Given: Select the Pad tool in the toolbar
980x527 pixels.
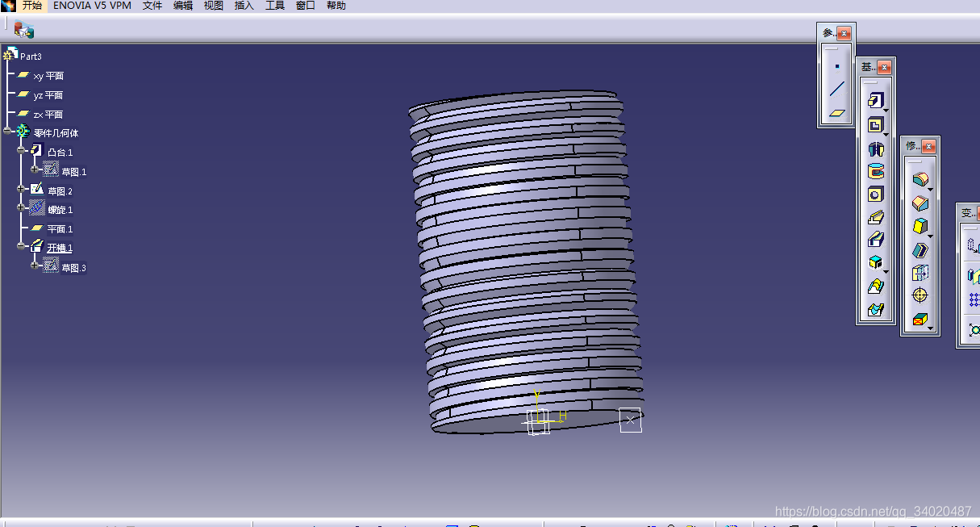Looking at the screenshot, I should coord(875,100).
